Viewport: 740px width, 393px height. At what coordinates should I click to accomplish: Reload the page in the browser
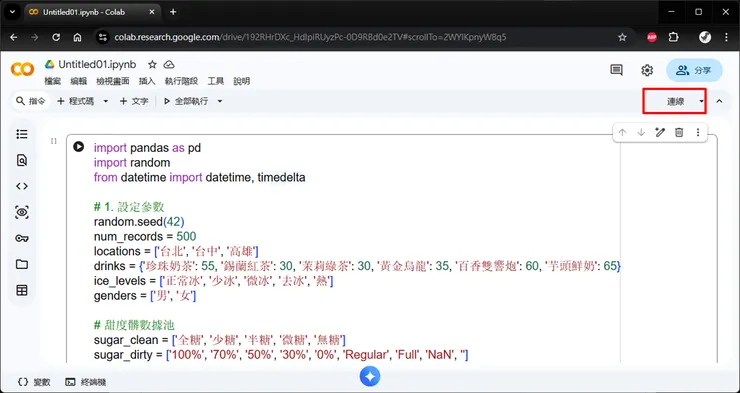[x=56, y=37]
